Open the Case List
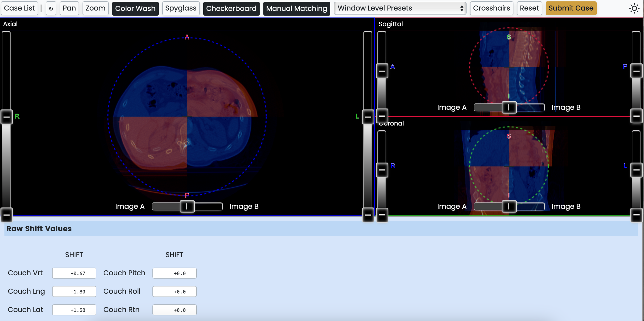 coord(19,8)
